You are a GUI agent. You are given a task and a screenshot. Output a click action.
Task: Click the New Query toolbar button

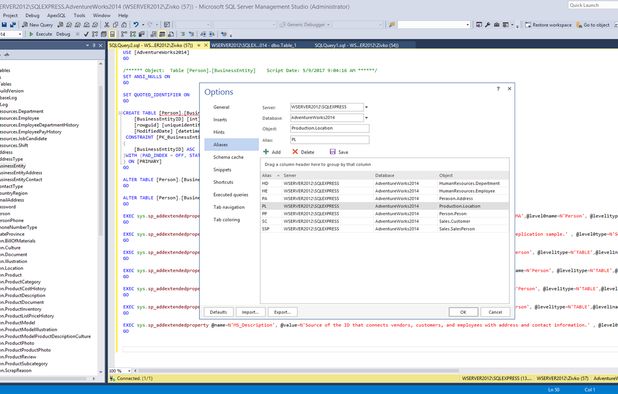pos(37,25)
